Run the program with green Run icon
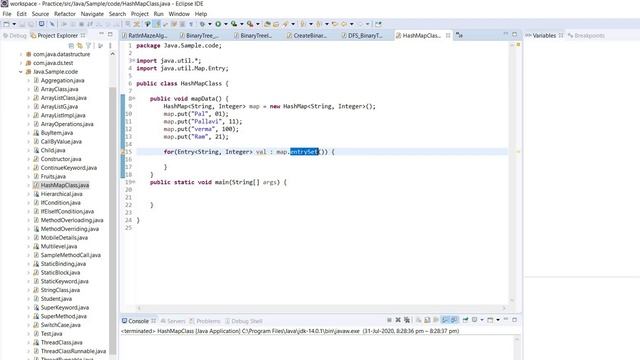This screenshot has width=640, height=360. pyautogui.click(x=218, y=24)
